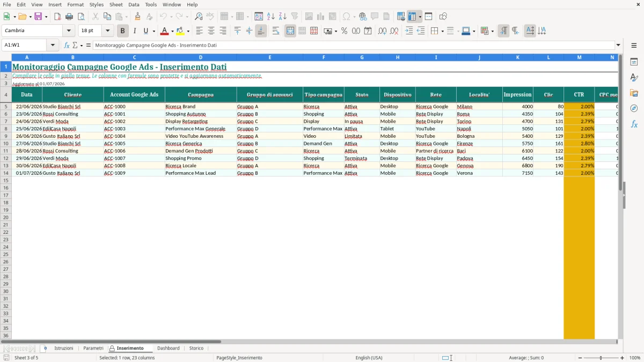Image resolution: width=644 pixels, height=362 pixels.
Task: Click the Center Horizontally icon
Action: click(211, 31)
